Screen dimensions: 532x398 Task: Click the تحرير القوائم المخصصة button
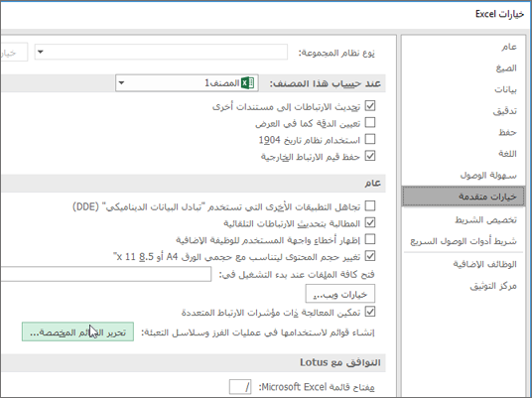tap(77, 332)
